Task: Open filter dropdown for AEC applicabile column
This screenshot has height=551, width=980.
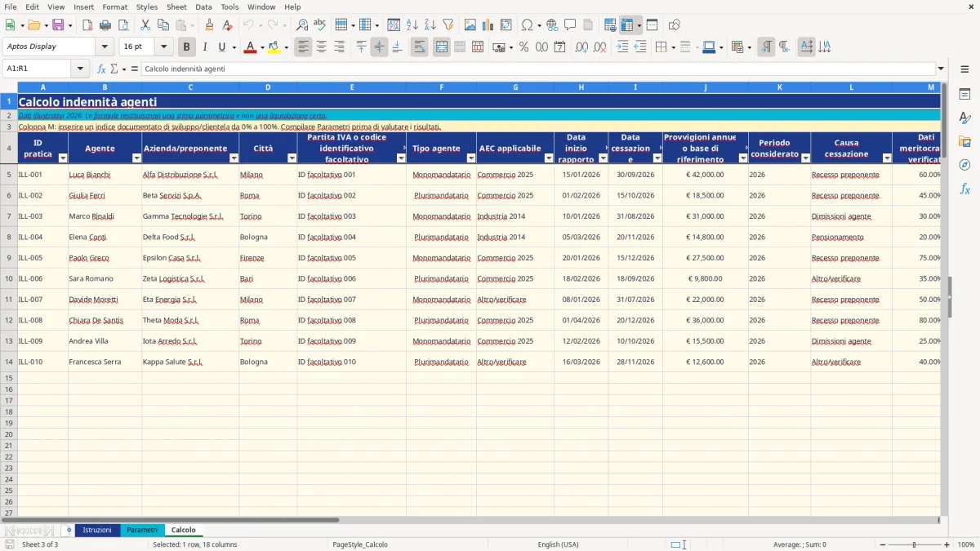Action: [x=547, y=158]
